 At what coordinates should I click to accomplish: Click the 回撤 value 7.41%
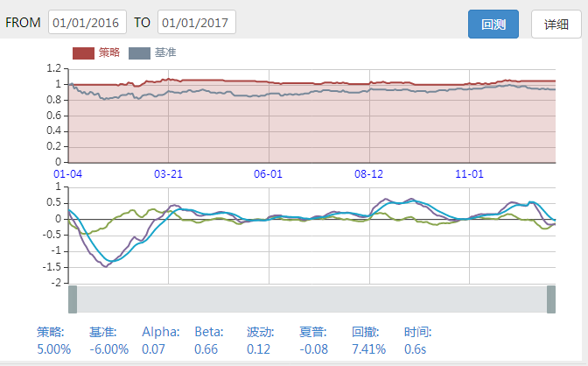(369, 349)
